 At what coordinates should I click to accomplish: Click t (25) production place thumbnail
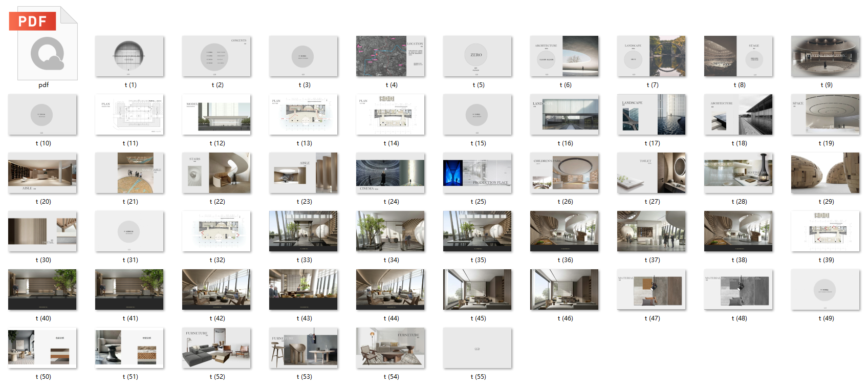click(x=478, y=173)
